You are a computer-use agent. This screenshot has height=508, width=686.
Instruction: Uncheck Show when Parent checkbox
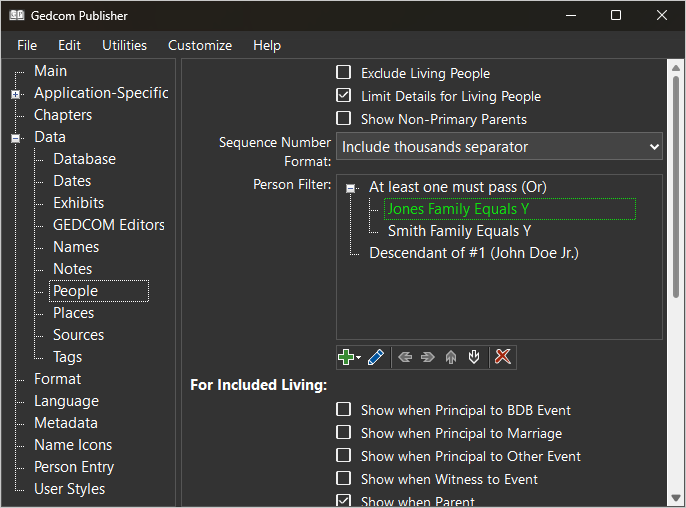(343, 501)
